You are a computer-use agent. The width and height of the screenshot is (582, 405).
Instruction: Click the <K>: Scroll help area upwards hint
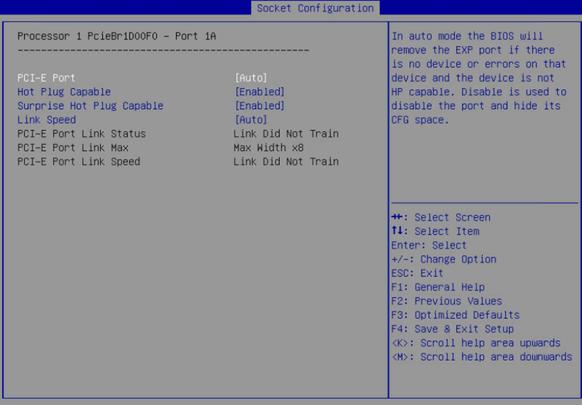pyautogui.click(x=476, y=343)
